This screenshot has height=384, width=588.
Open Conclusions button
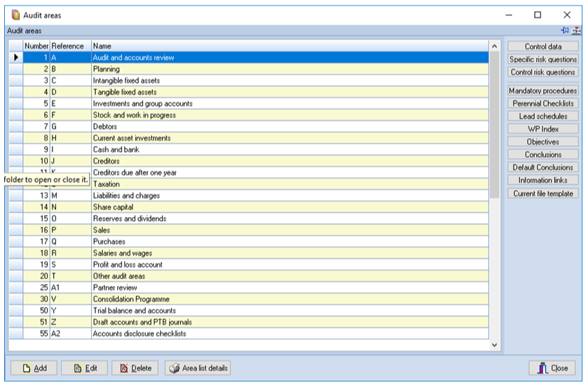(x=543, y=154)
